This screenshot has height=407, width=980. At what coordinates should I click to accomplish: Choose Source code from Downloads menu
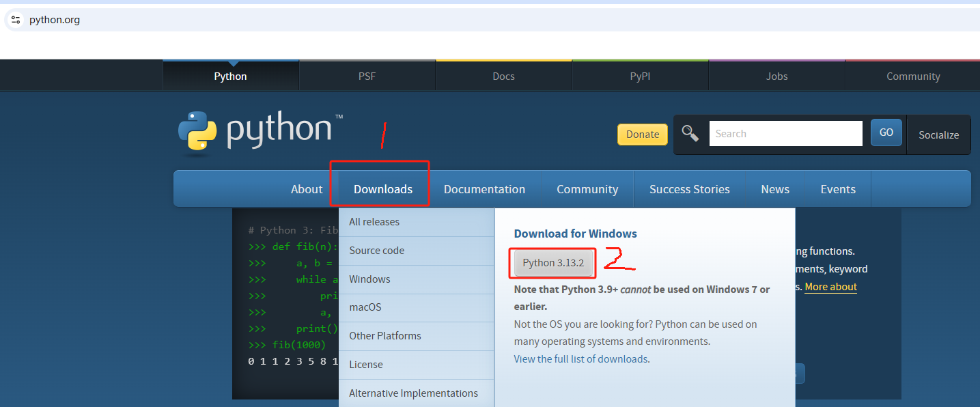[417, 251]
